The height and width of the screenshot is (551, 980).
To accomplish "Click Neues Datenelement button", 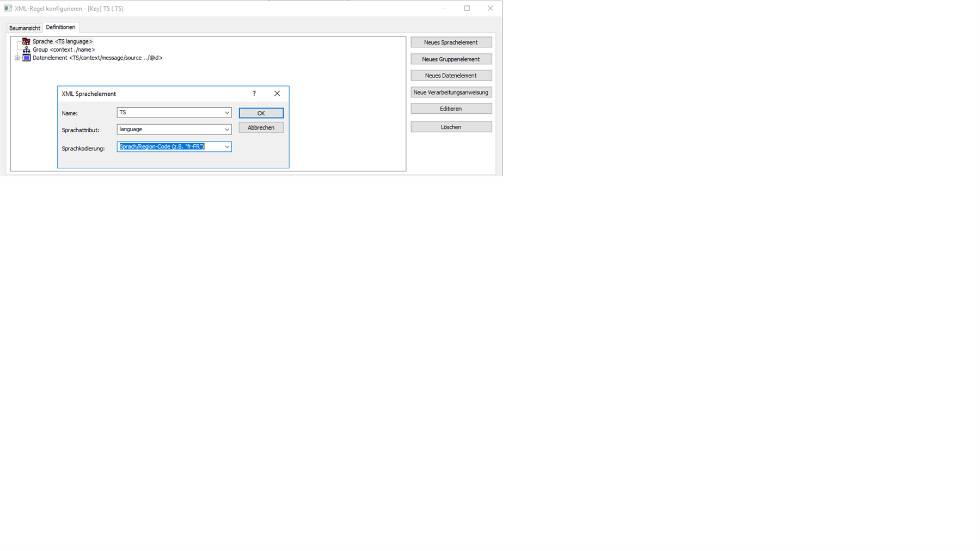I will tap(451, 76).
